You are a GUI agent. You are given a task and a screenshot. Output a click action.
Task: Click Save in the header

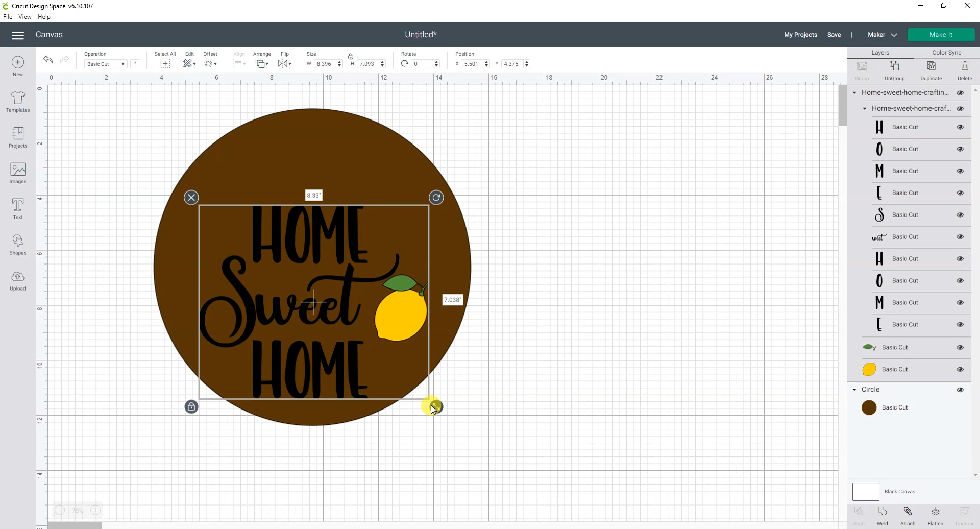click(x=834, y=35)
